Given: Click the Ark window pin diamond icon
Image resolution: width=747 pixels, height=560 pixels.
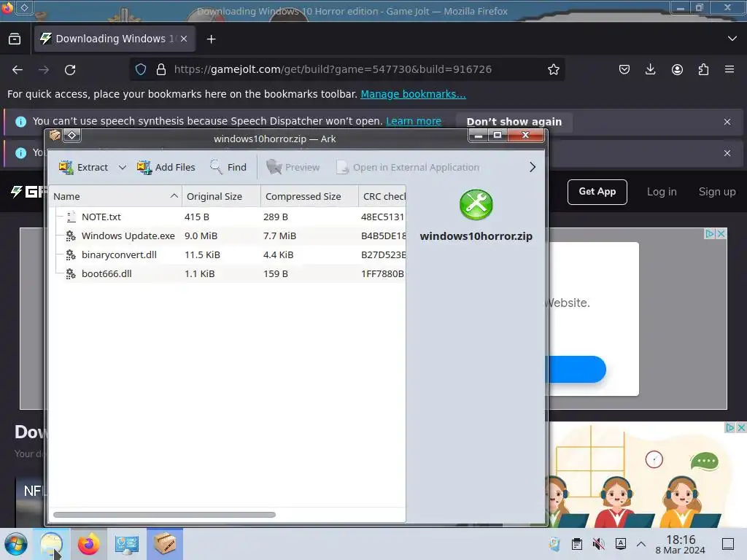Looking at the screenshot, I should point(72,135).
